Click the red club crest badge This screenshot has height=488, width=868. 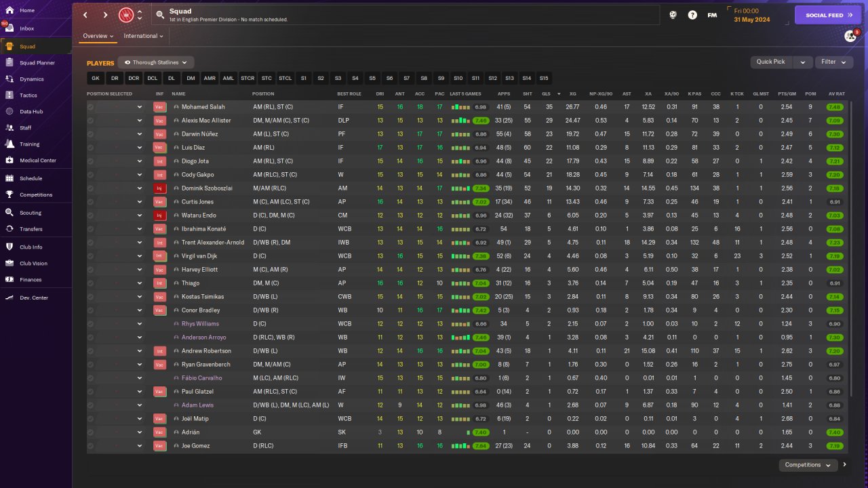[126, 15]
